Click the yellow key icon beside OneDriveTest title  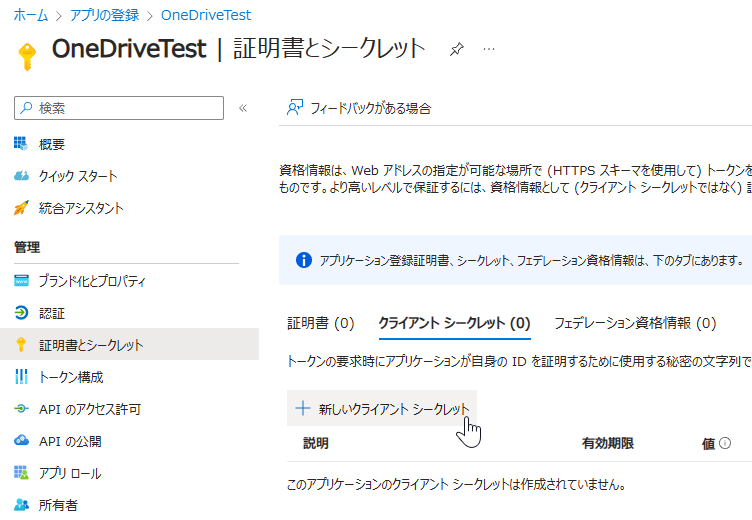tap(27, 56)
